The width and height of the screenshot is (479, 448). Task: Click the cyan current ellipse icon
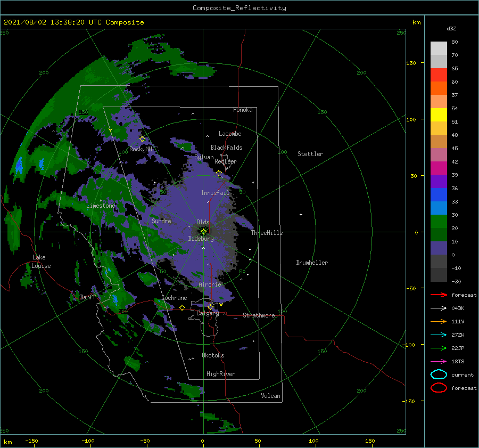pos(439,374)
